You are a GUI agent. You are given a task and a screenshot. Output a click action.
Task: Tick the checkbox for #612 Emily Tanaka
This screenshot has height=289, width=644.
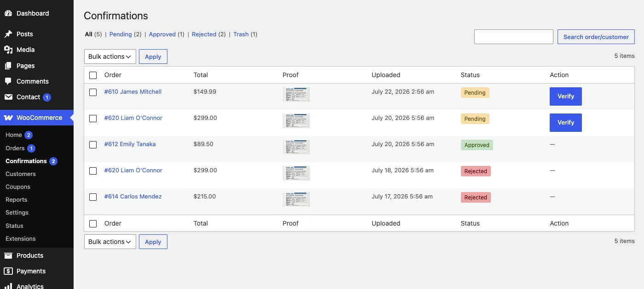93,145
